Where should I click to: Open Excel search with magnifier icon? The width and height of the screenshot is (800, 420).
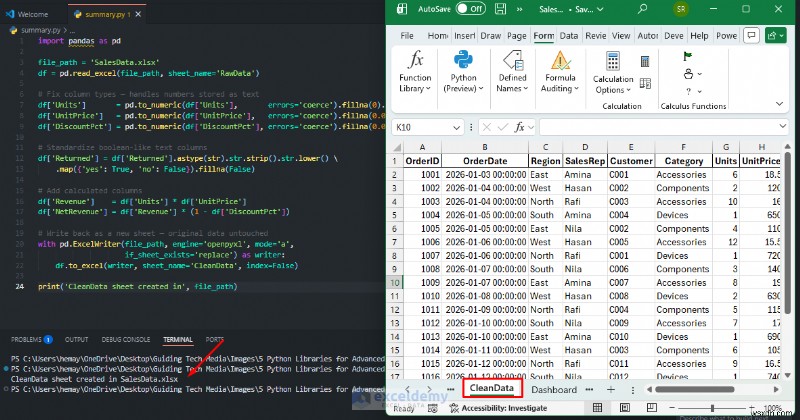(x=642, y=9)
